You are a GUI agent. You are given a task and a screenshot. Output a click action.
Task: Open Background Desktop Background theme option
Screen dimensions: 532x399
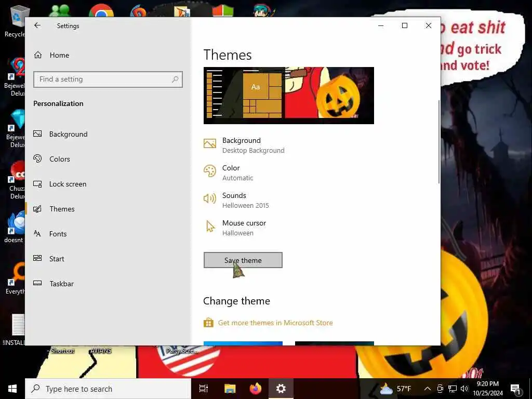[x=244, y=145]
